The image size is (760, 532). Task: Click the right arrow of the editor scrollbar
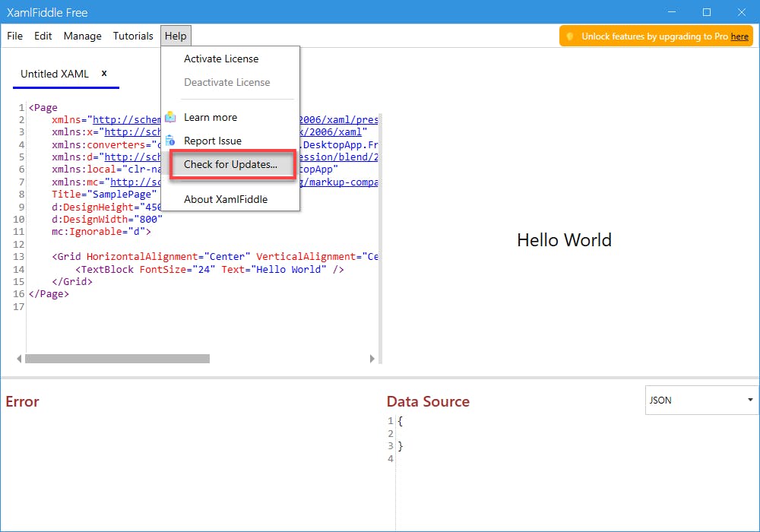[x=372, y=359]
